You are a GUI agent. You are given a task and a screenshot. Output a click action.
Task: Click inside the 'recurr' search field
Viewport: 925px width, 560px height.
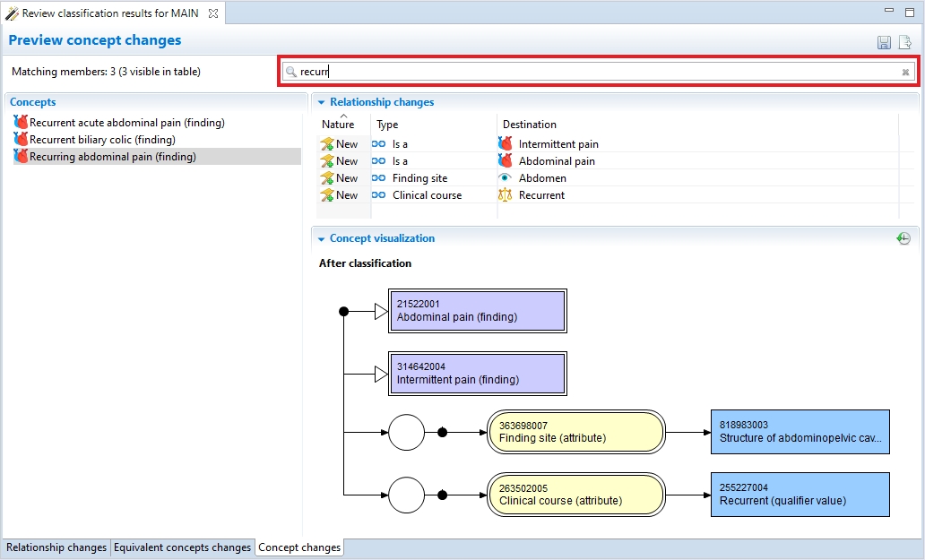coord(592,72)
